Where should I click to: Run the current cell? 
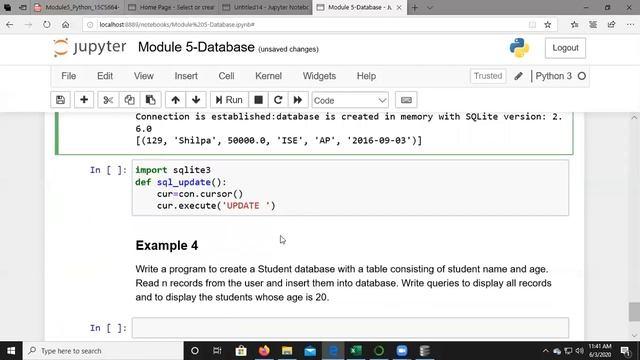(229, 100)
